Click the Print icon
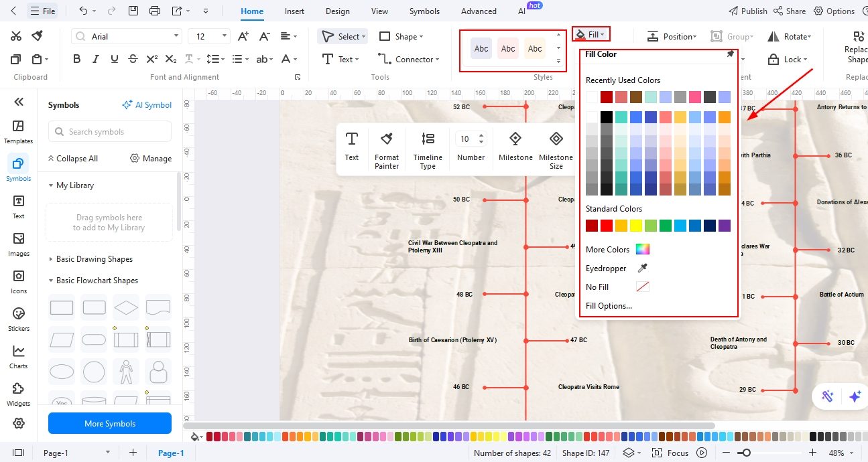The width and height of the screenshot is (868, 462). (155, 11)
